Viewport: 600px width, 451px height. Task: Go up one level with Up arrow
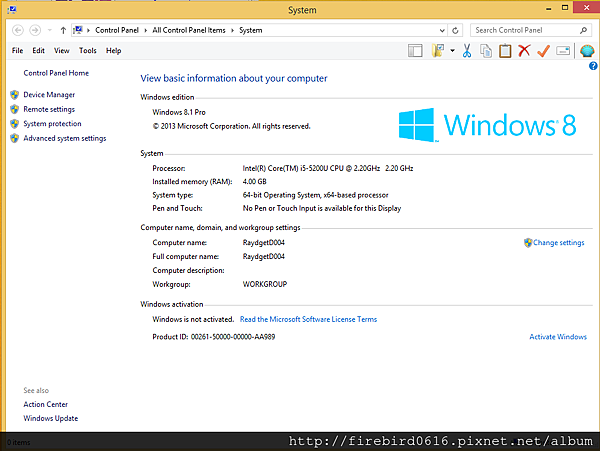(63, 30)
